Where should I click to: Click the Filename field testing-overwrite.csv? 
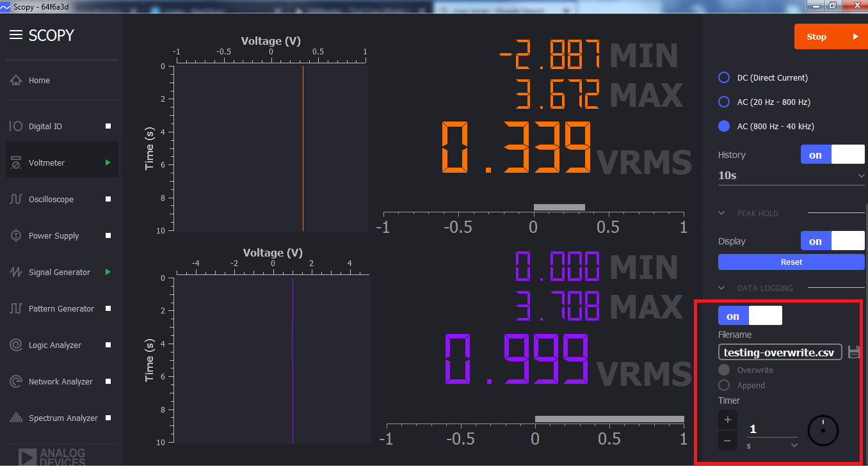[x=780, y=352]
